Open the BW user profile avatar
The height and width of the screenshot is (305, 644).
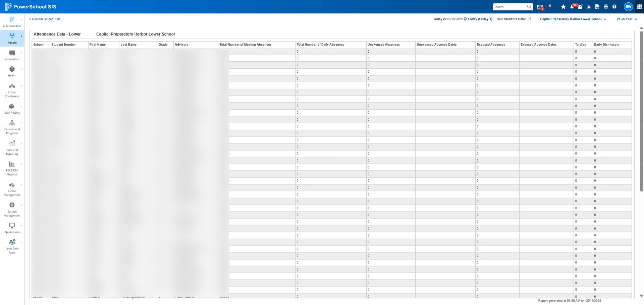(628, 7)
